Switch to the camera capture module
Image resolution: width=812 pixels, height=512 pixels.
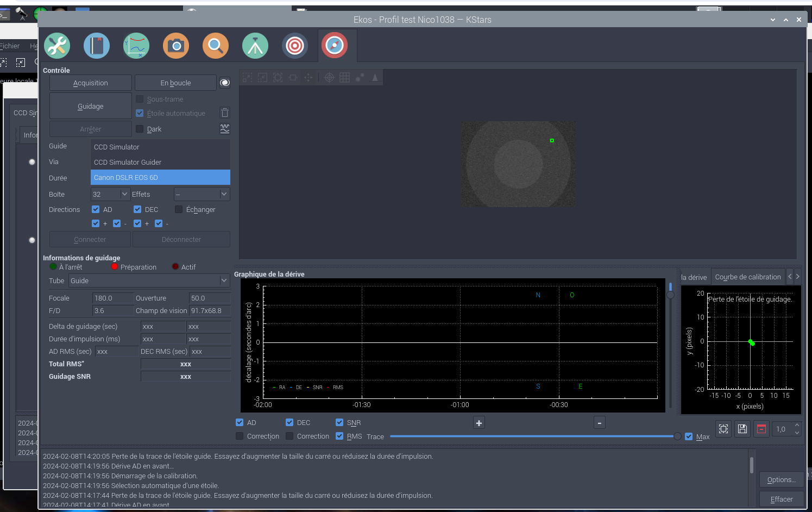pos(176,46)
